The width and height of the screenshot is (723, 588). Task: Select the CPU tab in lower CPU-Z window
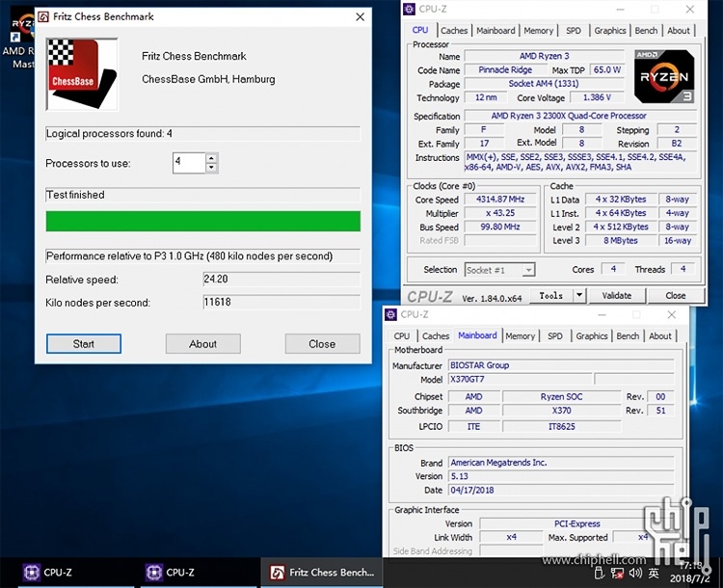click(x=402, y=336)
